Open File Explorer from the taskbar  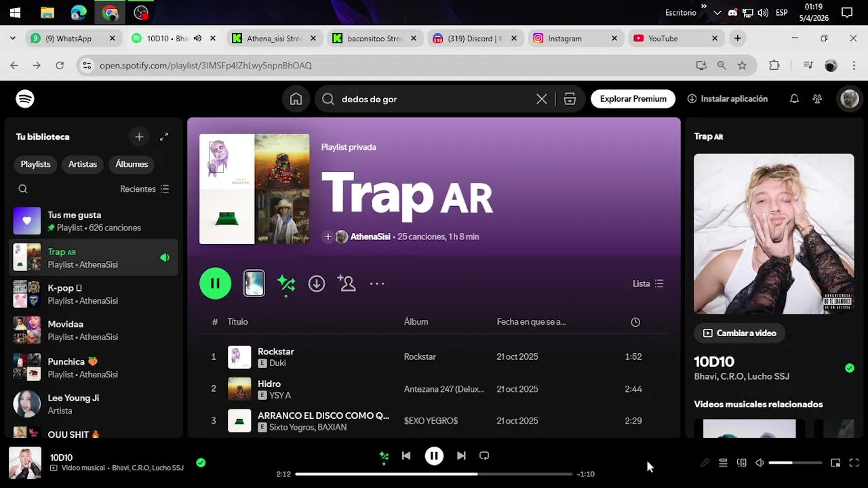(47, 12)
